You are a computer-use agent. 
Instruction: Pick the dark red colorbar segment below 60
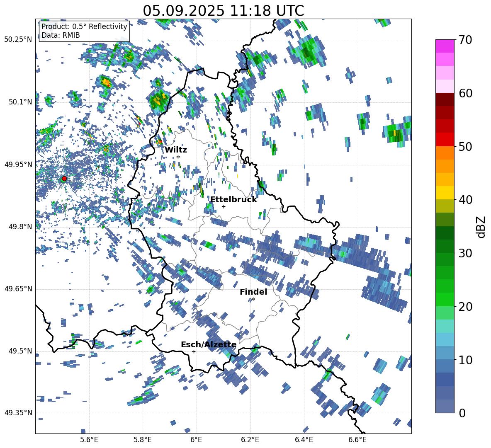pyautogui.click(x=445, y=99)
